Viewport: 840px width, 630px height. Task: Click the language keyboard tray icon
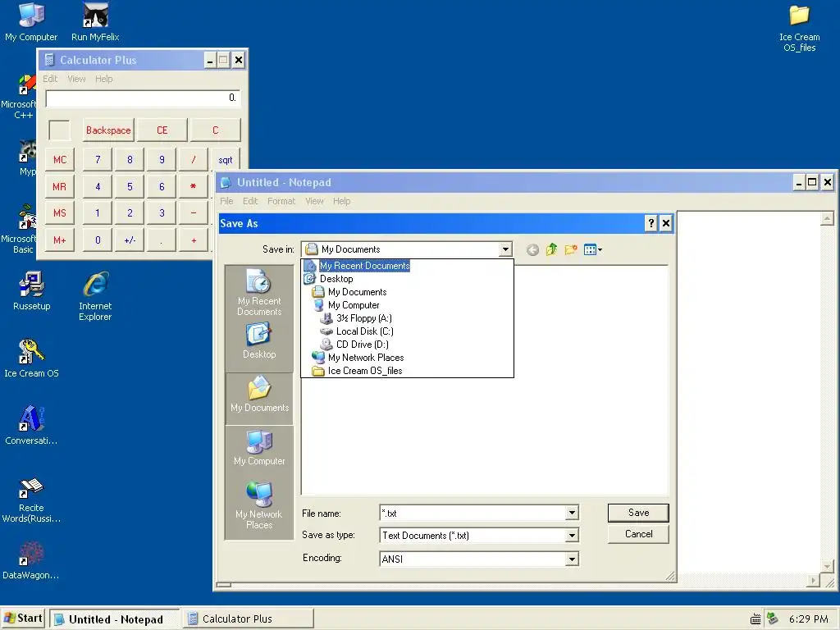[x=756, y=619]
